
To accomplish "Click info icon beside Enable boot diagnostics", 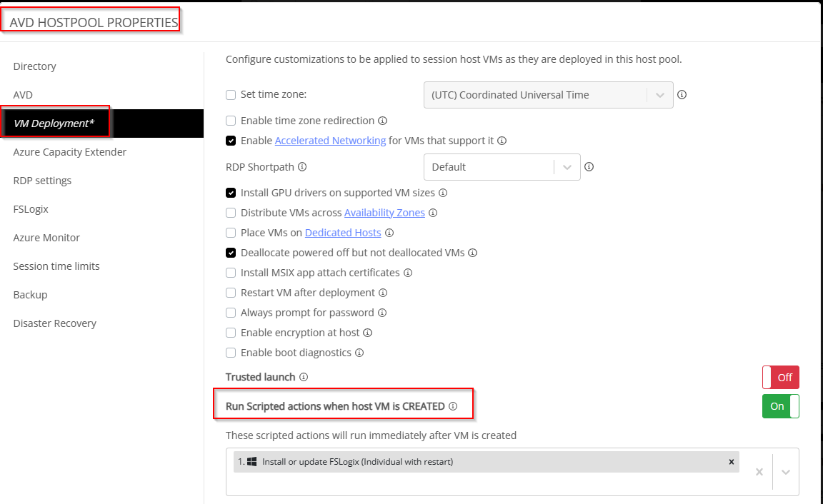I will pos(359,352).
